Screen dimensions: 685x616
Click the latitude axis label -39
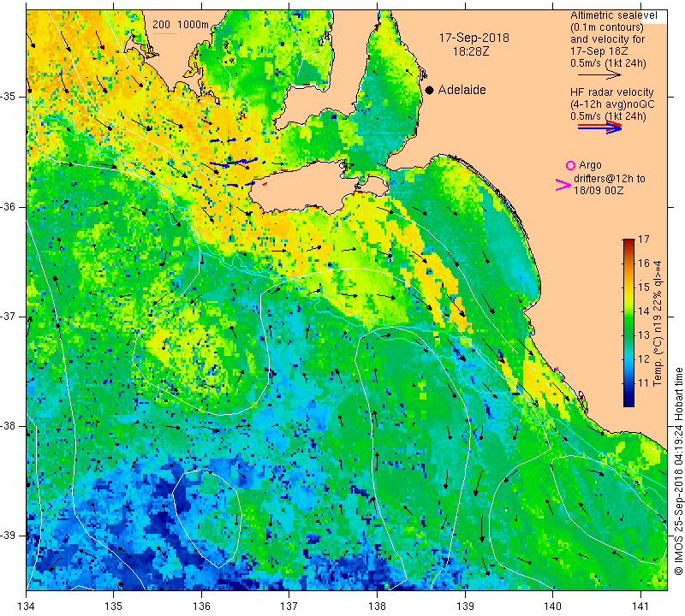tap(9, 536)
